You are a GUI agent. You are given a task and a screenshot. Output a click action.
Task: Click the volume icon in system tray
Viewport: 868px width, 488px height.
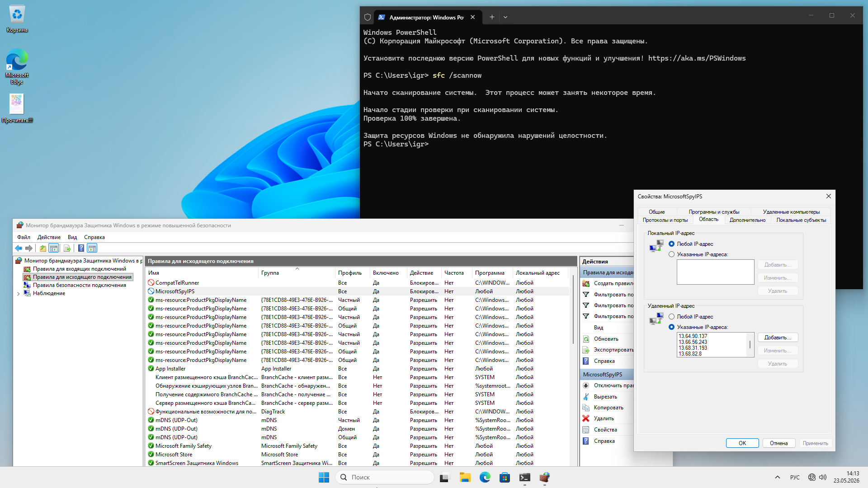[823, 477]
